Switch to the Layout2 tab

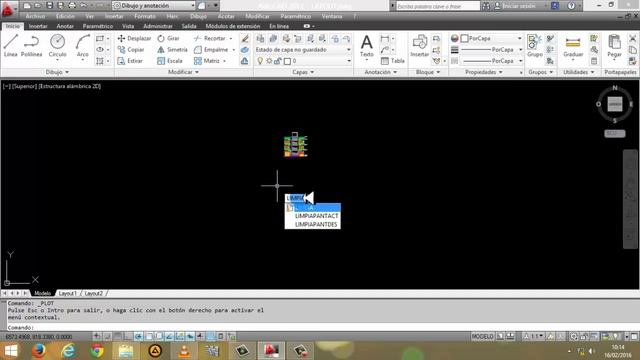93,293
